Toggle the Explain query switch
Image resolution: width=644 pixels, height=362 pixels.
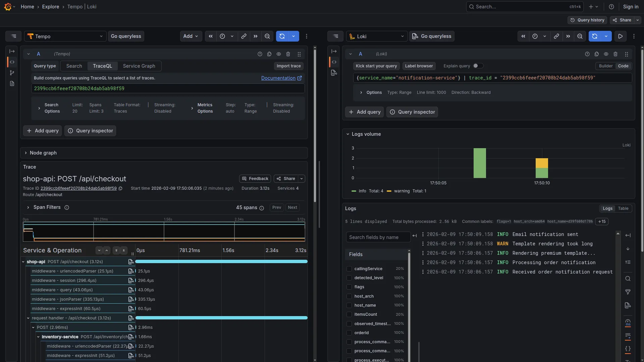pyautogui.click(x=478, y=66)
